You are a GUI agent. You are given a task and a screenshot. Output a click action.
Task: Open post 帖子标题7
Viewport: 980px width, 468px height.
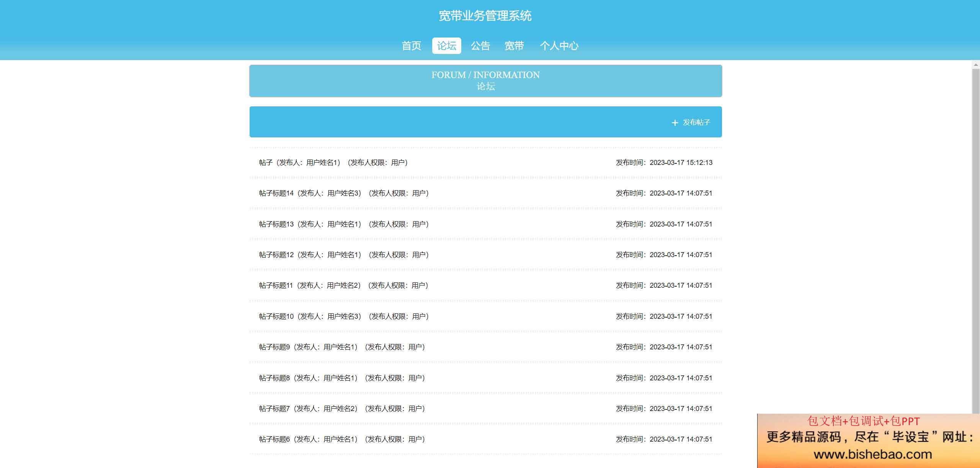pos(342,409)
